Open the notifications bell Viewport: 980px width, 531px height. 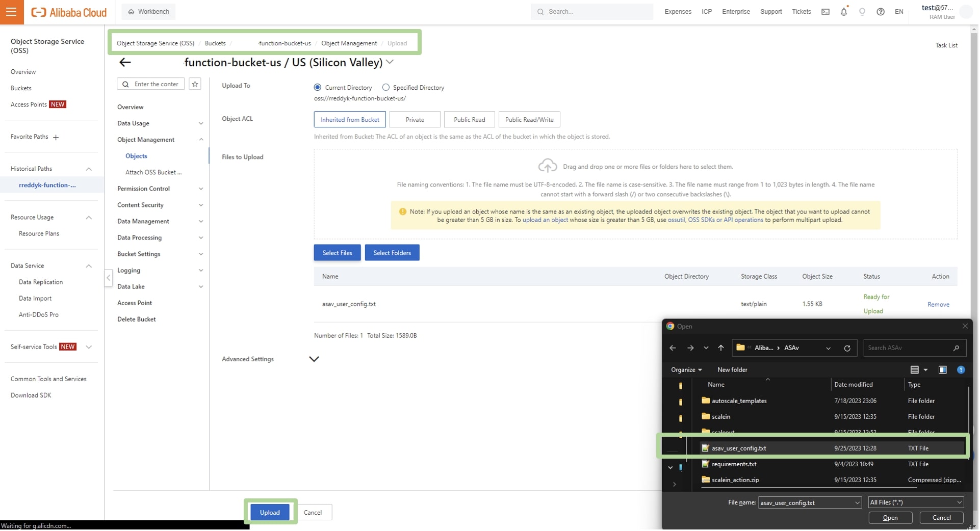click(x=843, y=11)
